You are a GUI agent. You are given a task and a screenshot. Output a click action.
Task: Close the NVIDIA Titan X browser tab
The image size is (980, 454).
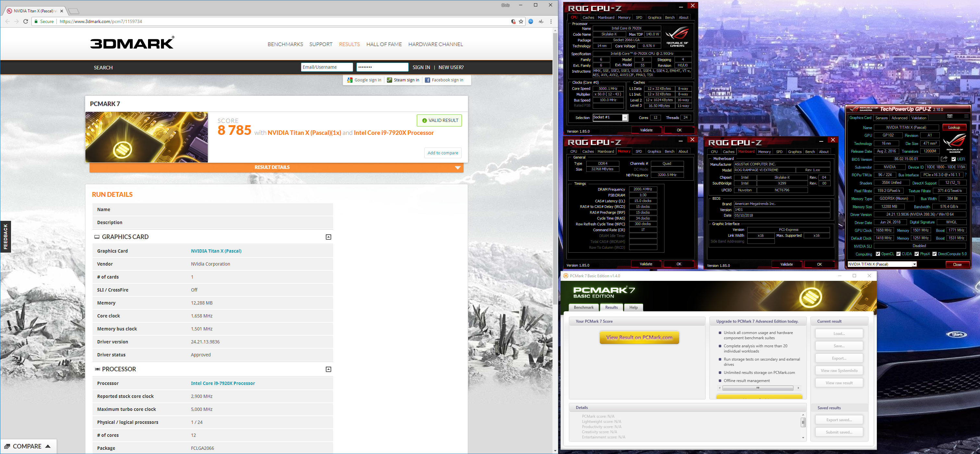(62, 11)
